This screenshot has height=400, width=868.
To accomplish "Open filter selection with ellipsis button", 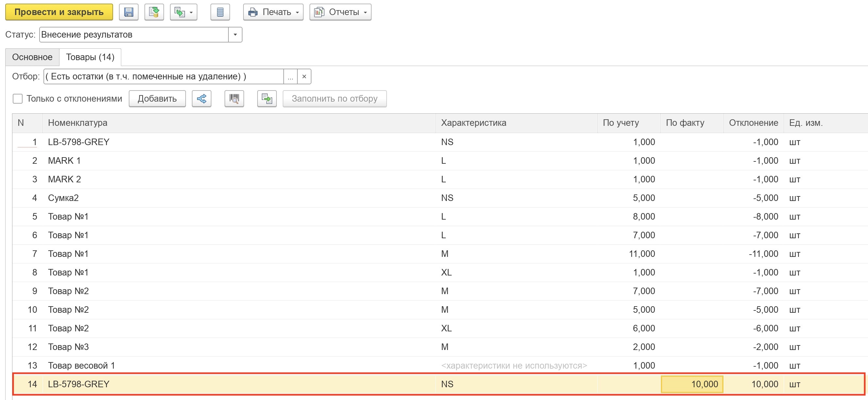I will [291, 76].
